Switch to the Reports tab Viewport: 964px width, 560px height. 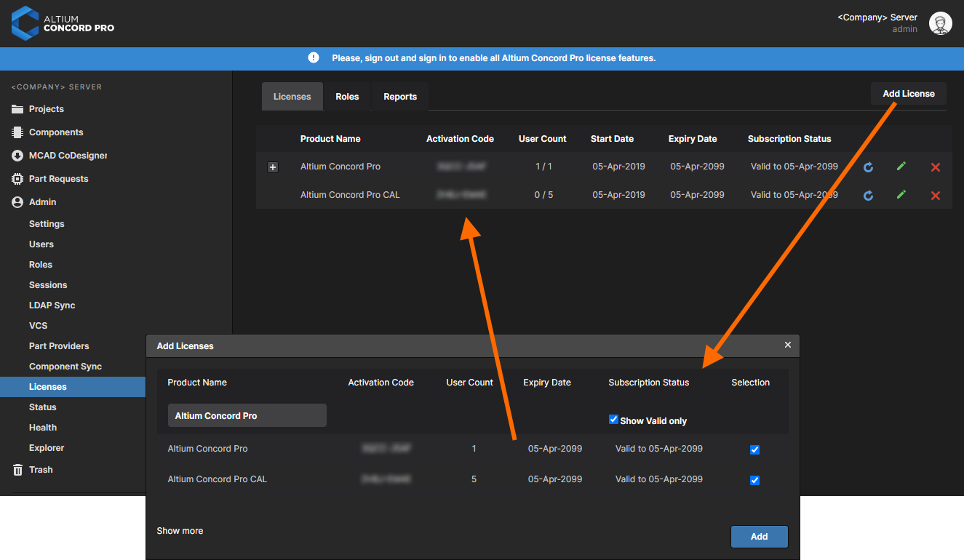(400, 97)
